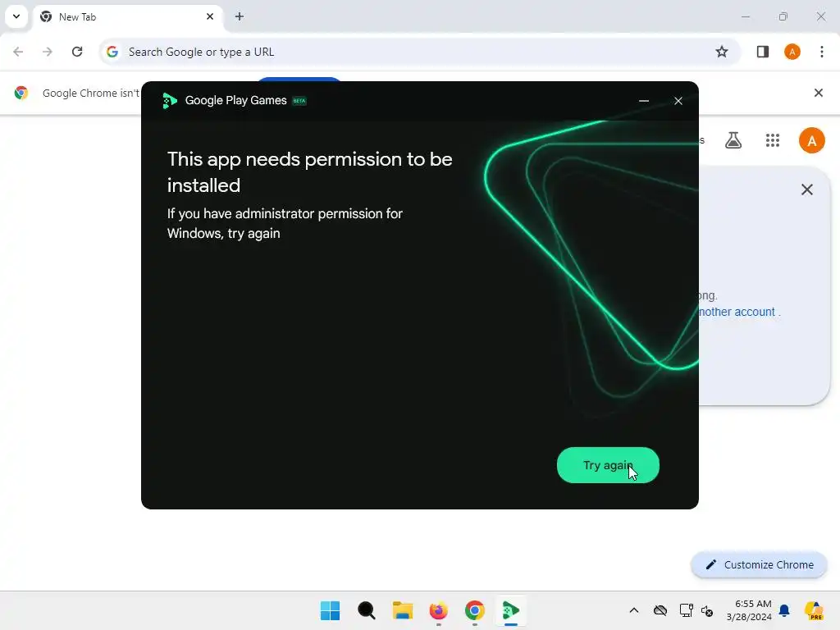Launch Firefox from the taskbar

tap(439, 610)
